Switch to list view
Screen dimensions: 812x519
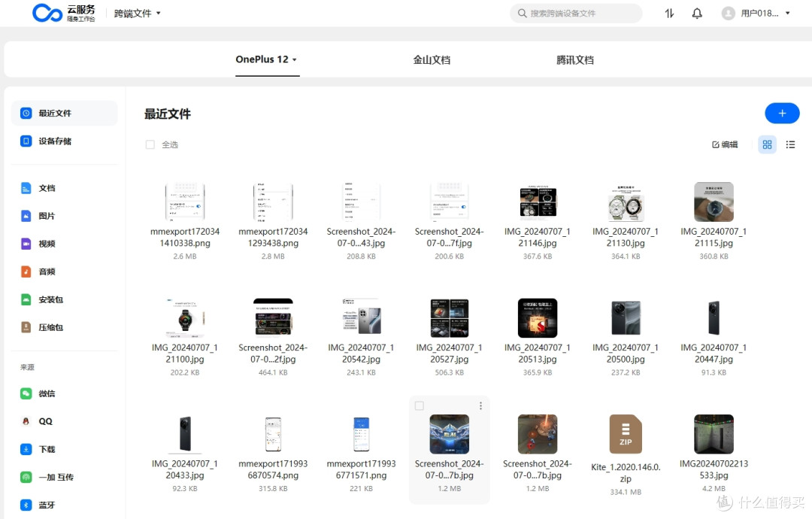[x=790, y=144]
